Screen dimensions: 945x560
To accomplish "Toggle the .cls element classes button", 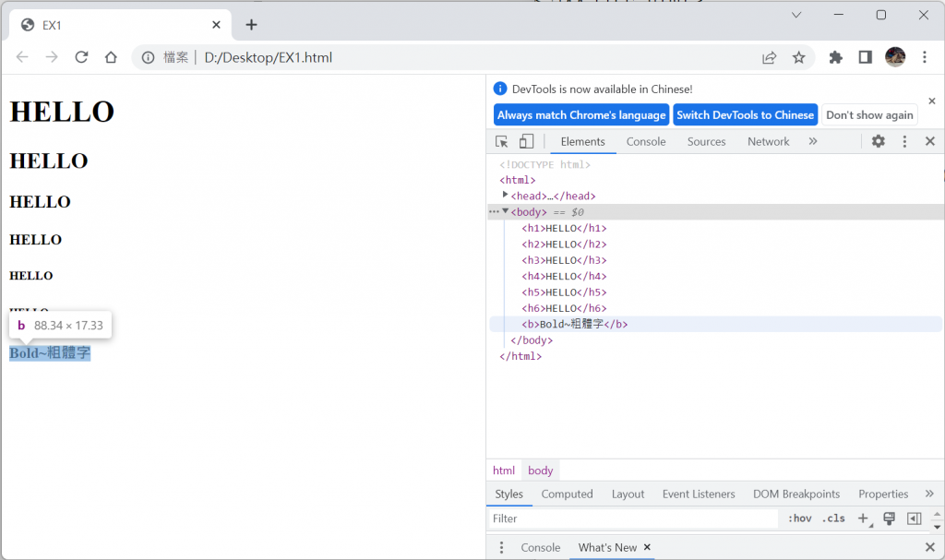I will pos(833,518).
